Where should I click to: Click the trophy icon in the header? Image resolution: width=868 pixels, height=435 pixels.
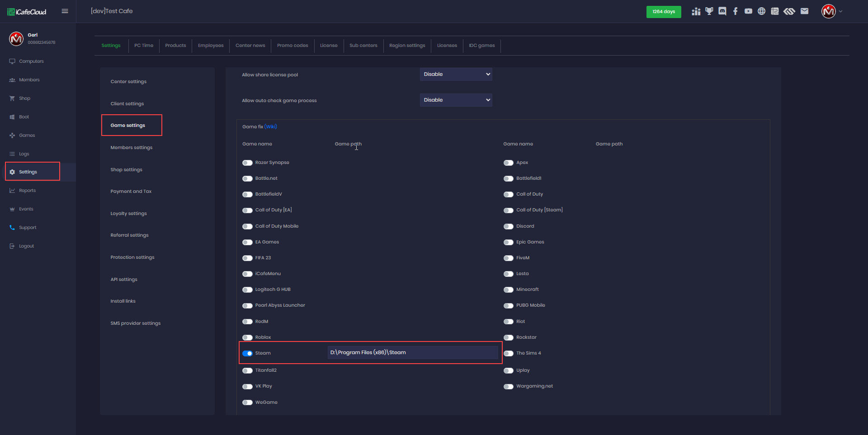709,11
